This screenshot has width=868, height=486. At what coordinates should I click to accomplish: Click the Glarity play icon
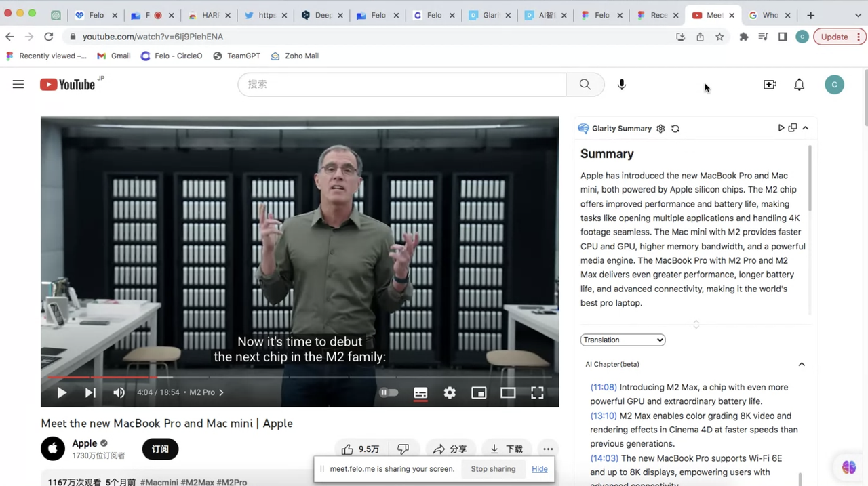781,128
